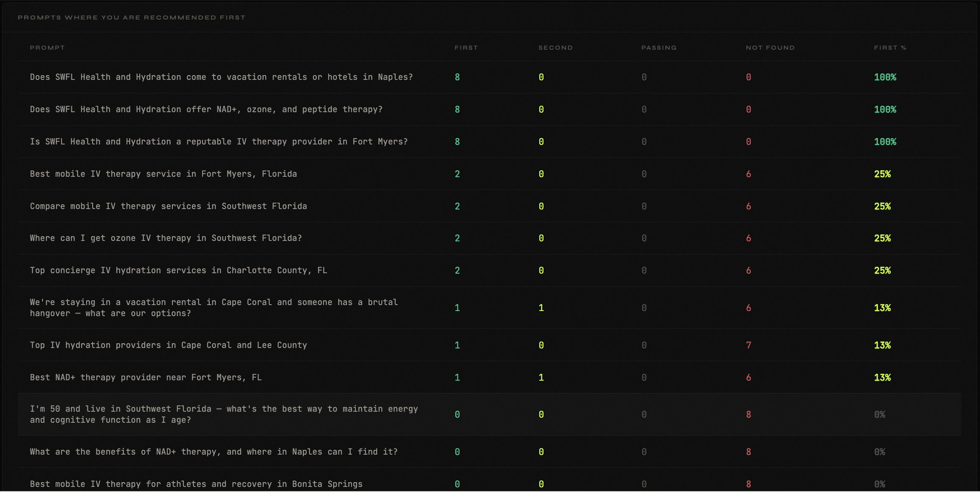Click 13% in the Cape Coral hangover row
The image size is (980, 492).
(x=882, y=308)
